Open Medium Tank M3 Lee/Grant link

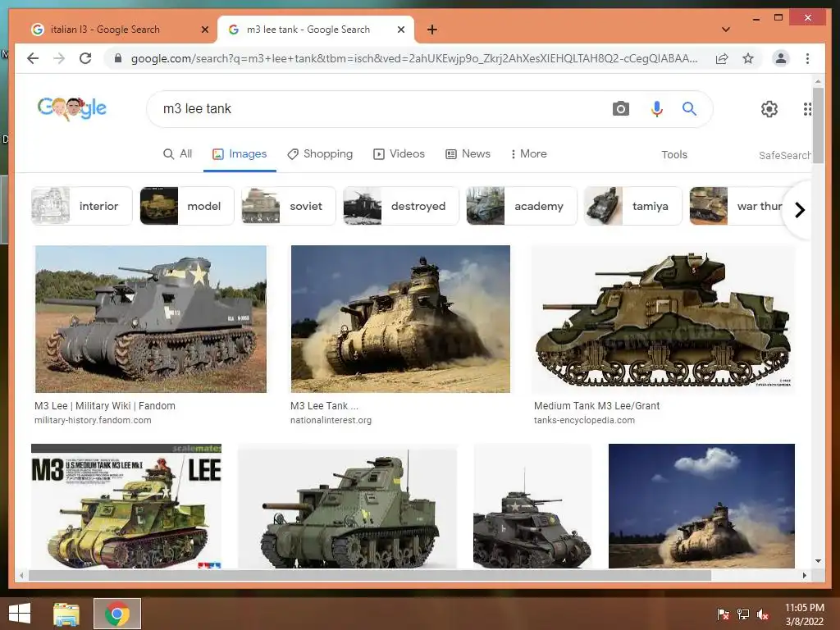(597, 406)
